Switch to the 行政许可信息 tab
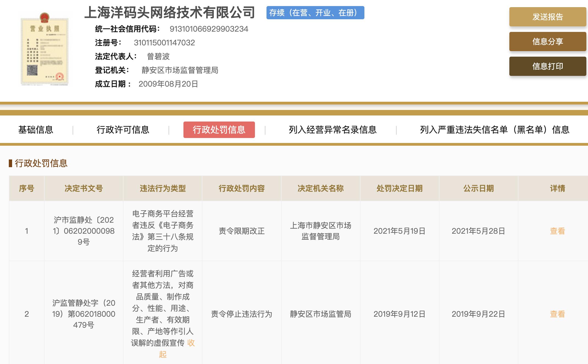 coord(124,130)
